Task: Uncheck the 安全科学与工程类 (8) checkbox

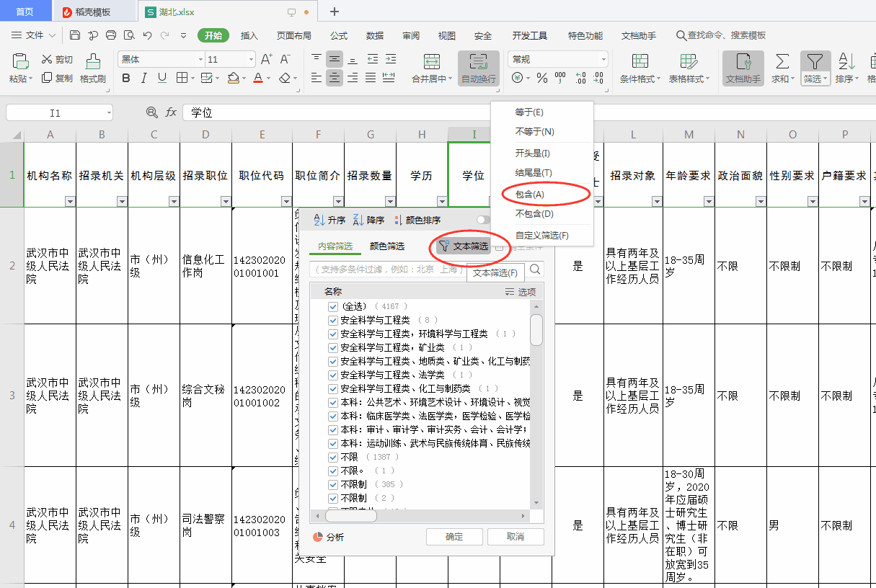Action: point(333,321)
